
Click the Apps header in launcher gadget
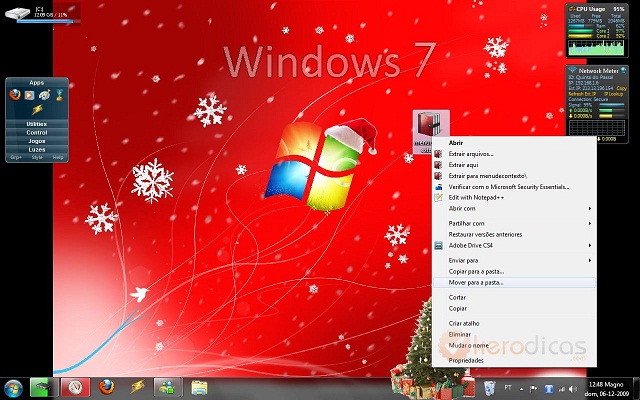pos(37,82)
